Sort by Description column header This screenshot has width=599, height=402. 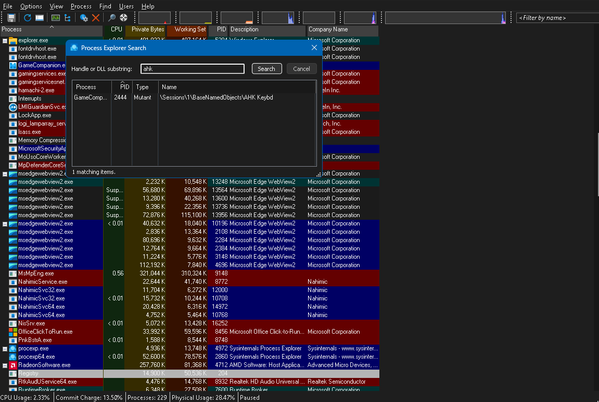point(267,29)
